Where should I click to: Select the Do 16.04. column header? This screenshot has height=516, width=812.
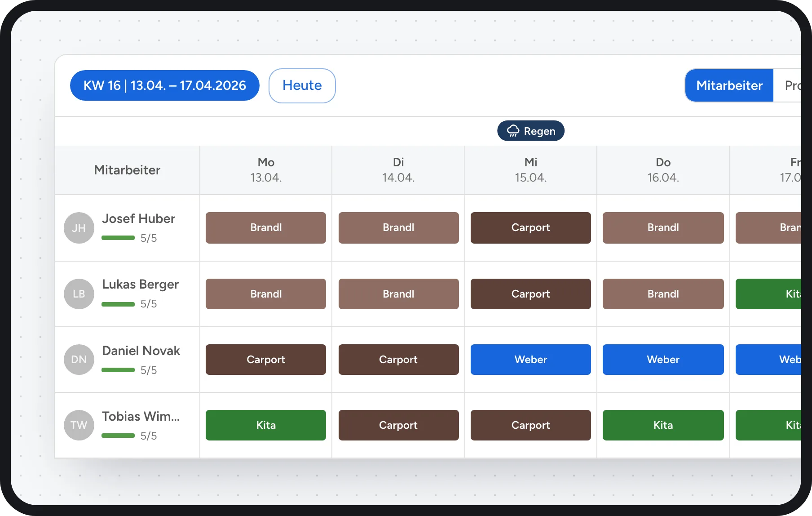pyautogui.click(x=663, y=170)
